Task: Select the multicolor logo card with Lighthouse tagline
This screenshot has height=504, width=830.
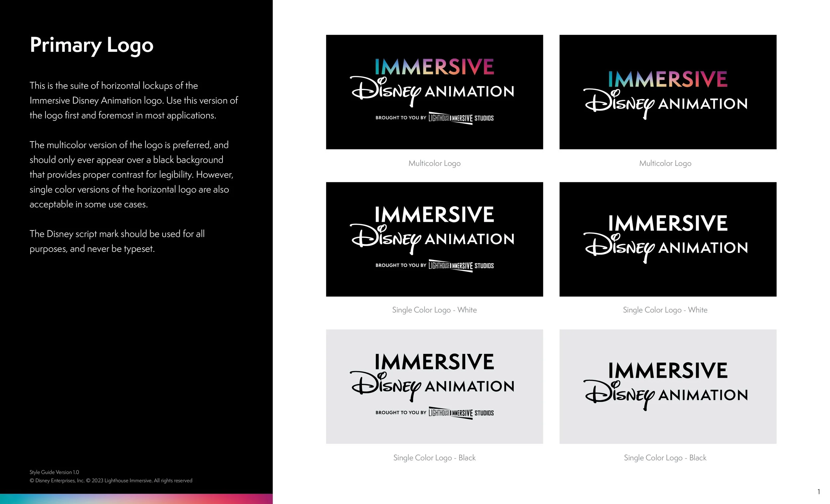Action: click(x=435, y=92)
